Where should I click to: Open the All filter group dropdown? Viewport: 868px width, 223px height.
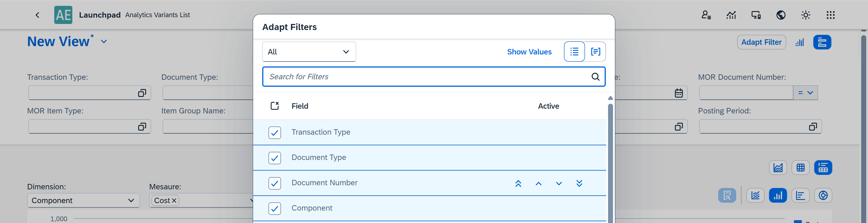pyautogui.click(x=309, y=52)
